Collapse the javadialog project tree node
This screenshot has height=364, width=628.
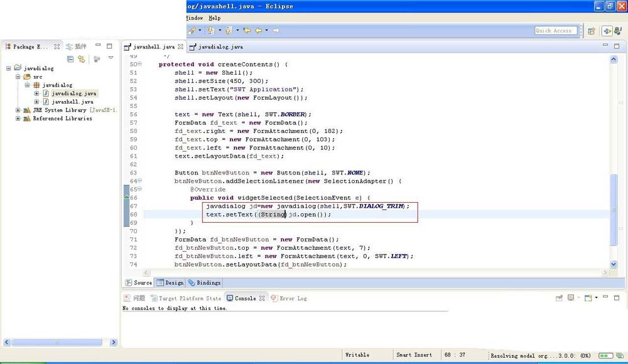click(x=9, y=68)
